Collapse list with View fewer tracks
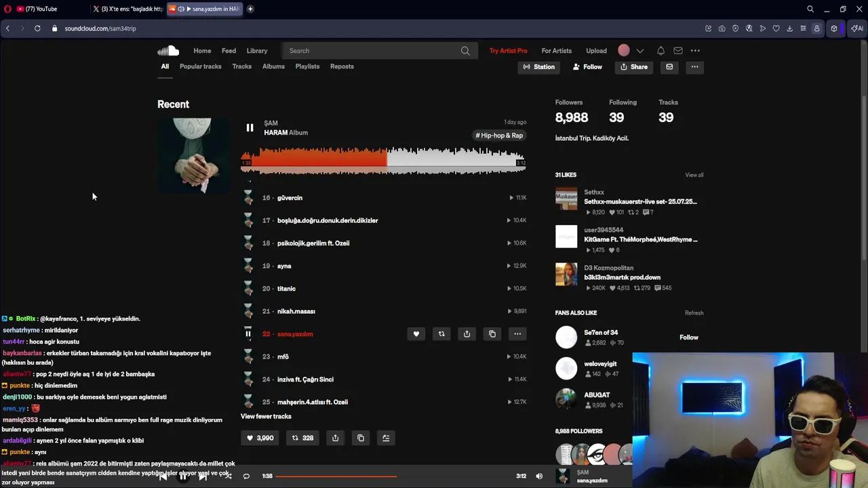868x488 pixels. (x=266, y=416)
